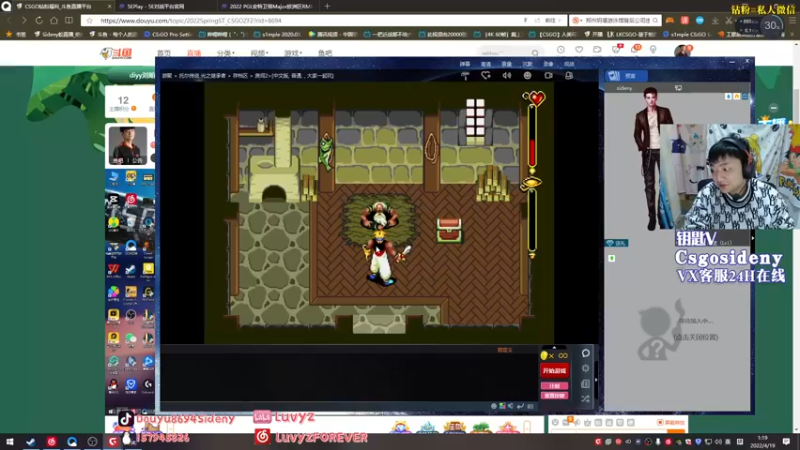Open the 首页 menu on Douyu navigation
The height and width of the screenshot is (450, 800).
pyautogui.click(x=164, y=53)
